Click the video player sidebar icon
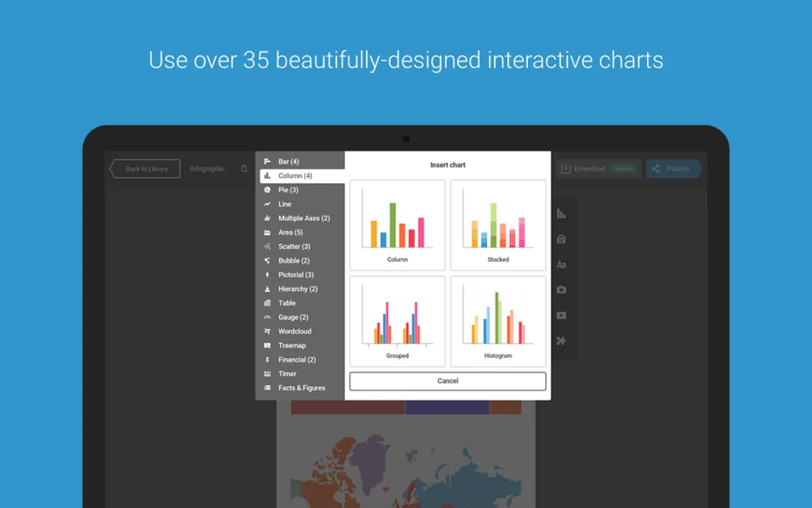Image resolution: width=812 pixels, height=508 pixels. click(561, 316)
